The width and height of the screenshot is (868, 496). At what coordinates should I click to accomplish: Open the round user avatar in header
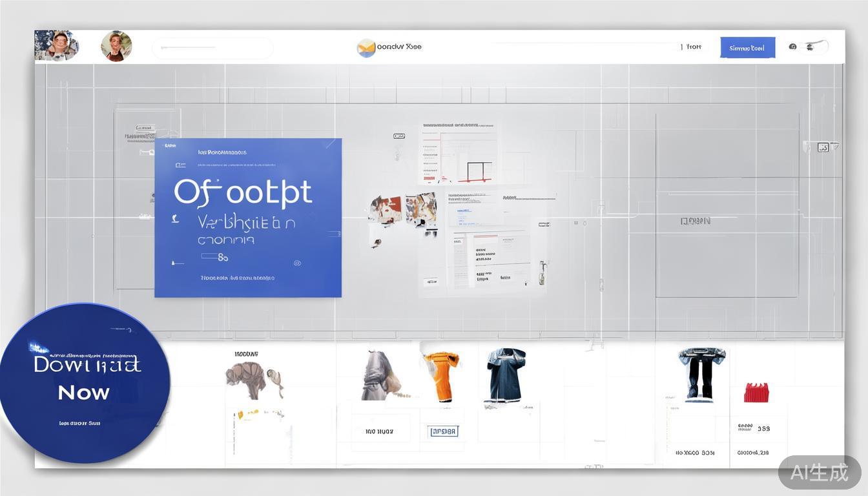[116, 46]
